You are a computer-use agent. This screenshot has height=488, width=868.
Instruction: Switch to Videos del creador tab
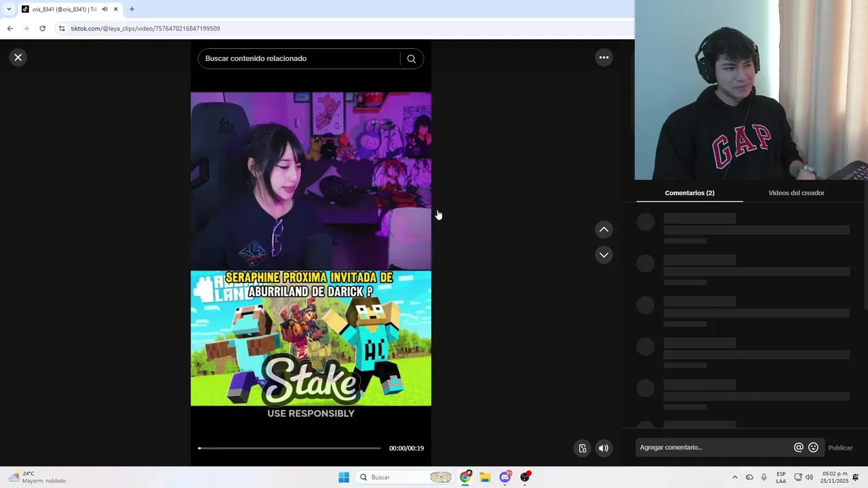796,193
